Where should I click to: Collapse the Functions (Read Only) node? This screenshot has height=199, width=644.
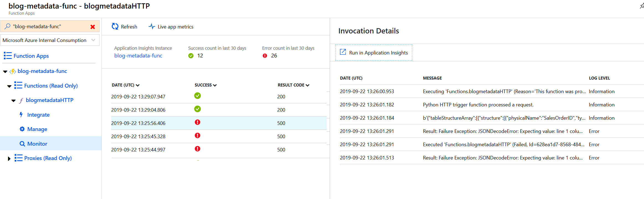9,86
